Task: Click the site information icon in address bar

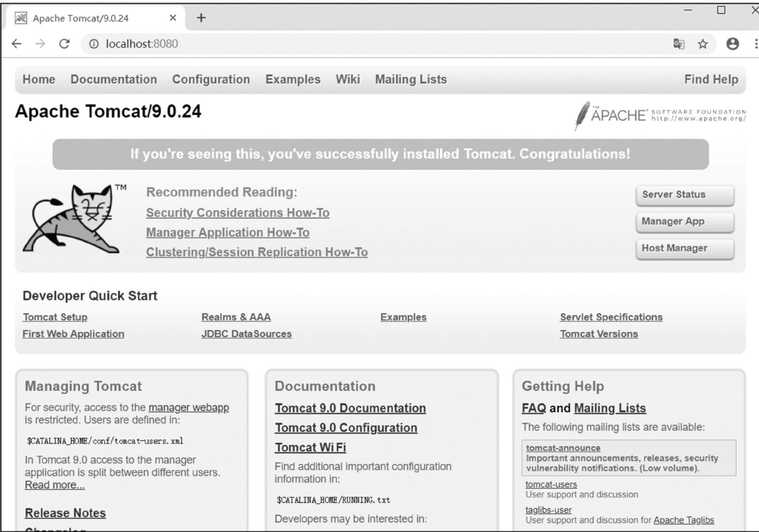Action: coord(94,44)
